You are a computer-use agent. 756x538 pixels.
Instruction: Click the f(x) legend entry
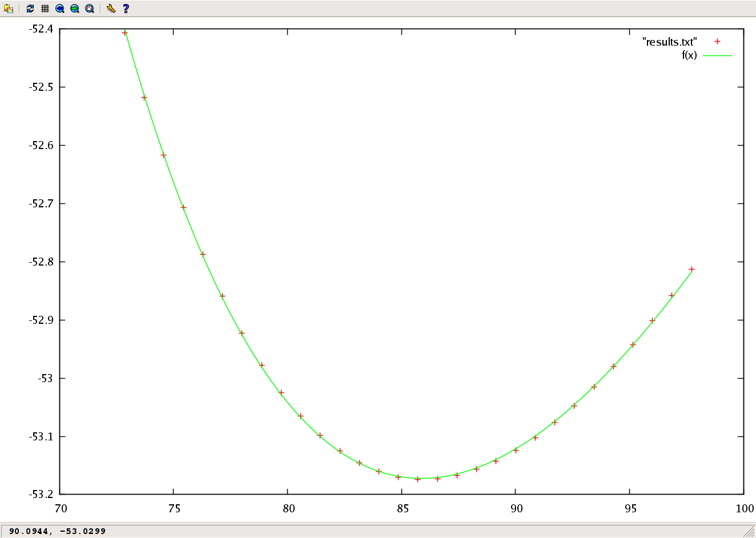689,55
